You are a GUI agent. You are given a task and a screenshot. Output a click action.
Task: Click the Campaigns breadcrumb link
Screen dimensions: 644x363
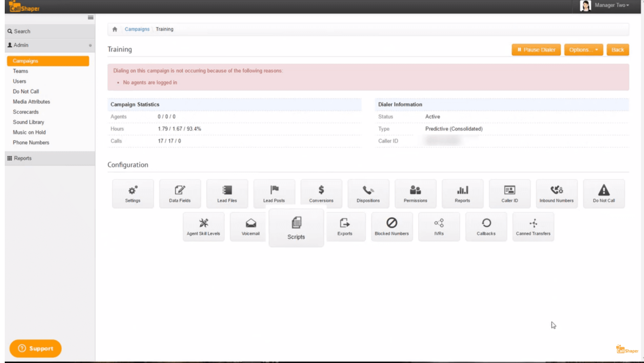137,29
